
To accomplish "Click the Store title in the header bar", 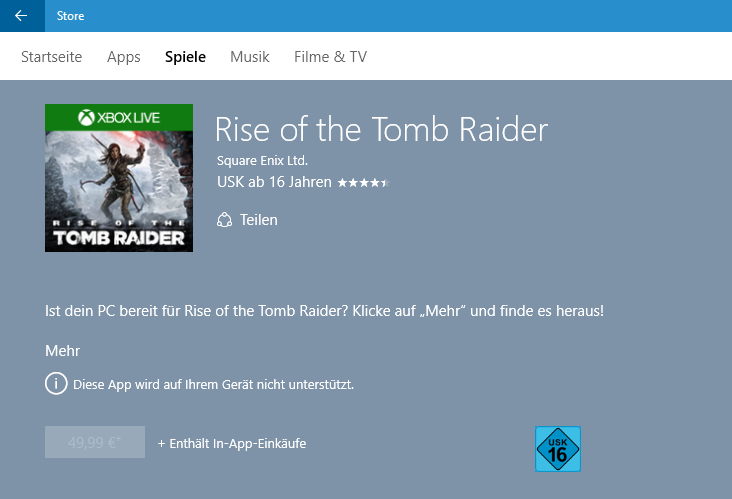I will pyautogui.click(x=70, y=16).
